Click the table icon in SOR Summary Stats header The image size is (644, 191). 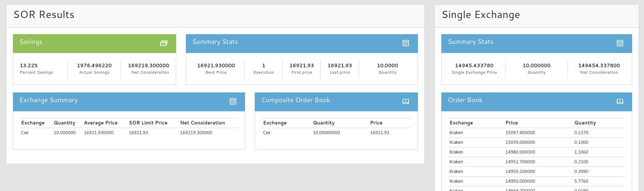406,43
